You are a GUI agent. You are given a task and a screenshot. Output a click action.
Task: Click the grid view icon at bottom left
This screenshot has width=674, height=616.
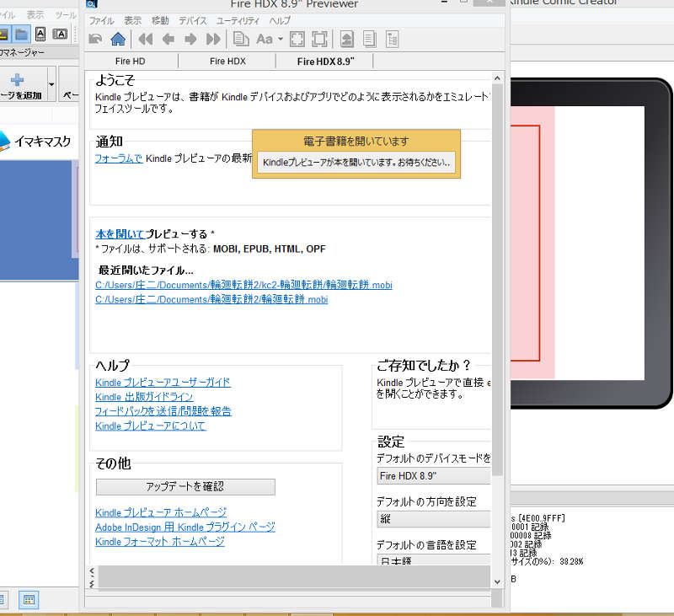[x=29, y=600]
